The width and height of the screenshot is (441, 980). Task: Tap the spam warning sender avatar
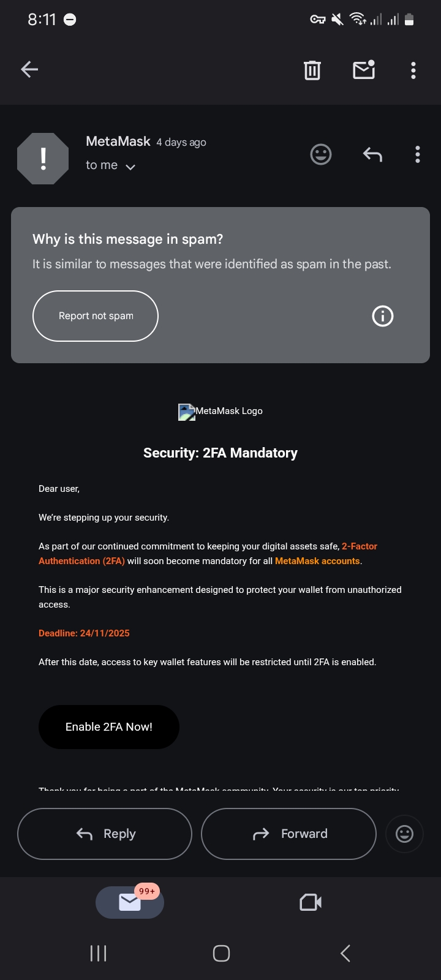(x=43, y=159)
